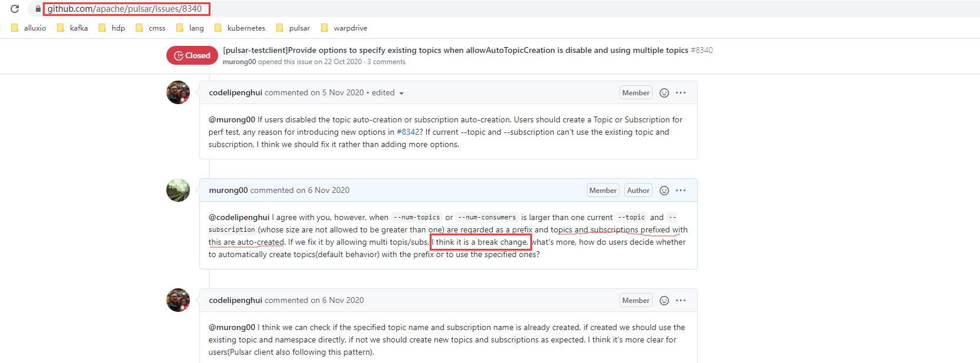Open the lang bookmark folder
Viewport: 980px width, 363px height.
[190, 28]
